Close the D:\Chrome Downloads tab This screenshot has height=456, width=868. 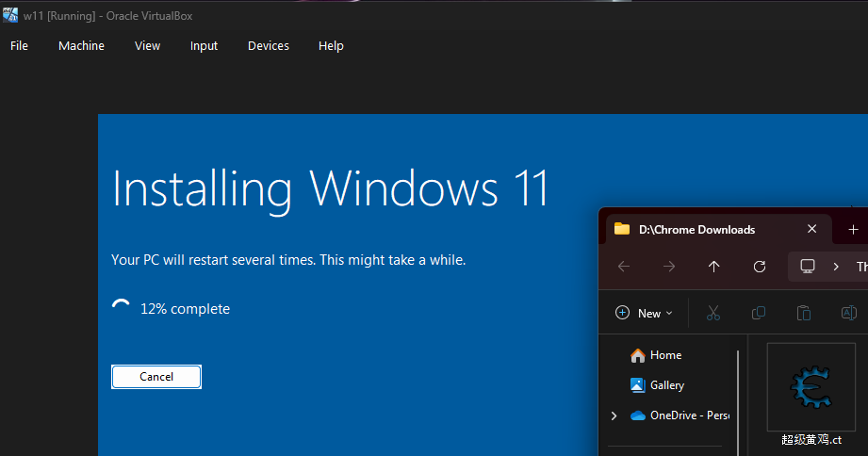(812, 229)
